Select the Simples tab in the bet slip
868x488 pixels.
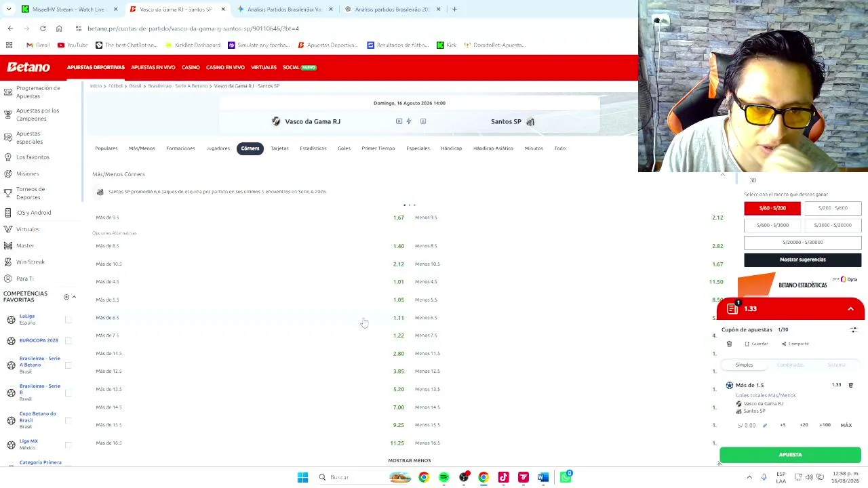pos(744,365)
